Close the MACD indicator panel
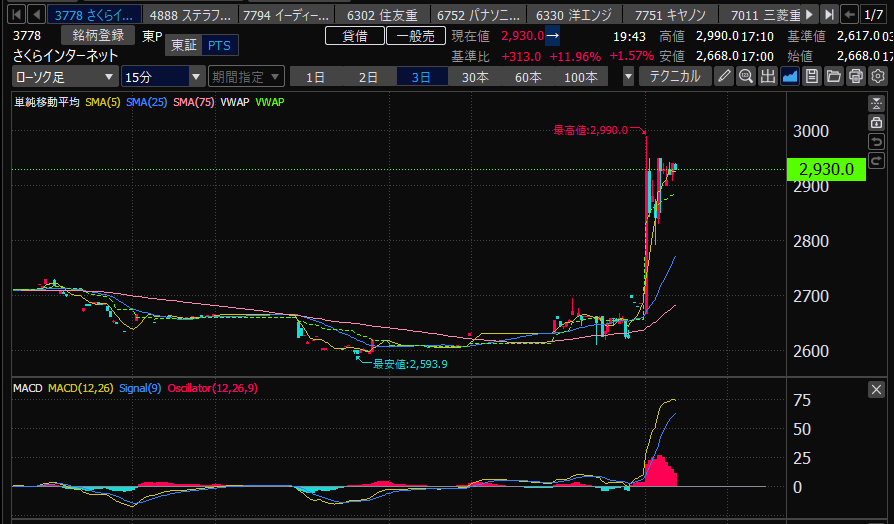Viewport: 894px width, 524px height. pyautogui.click(x=876, y=389)
